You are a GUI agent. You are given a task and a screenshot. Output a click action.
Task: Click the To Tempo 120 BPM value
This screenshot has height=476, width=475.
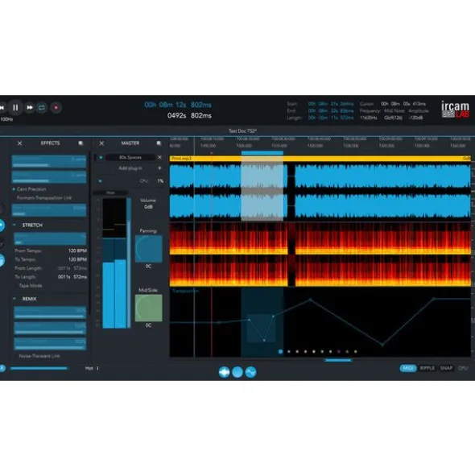(77, 259)
